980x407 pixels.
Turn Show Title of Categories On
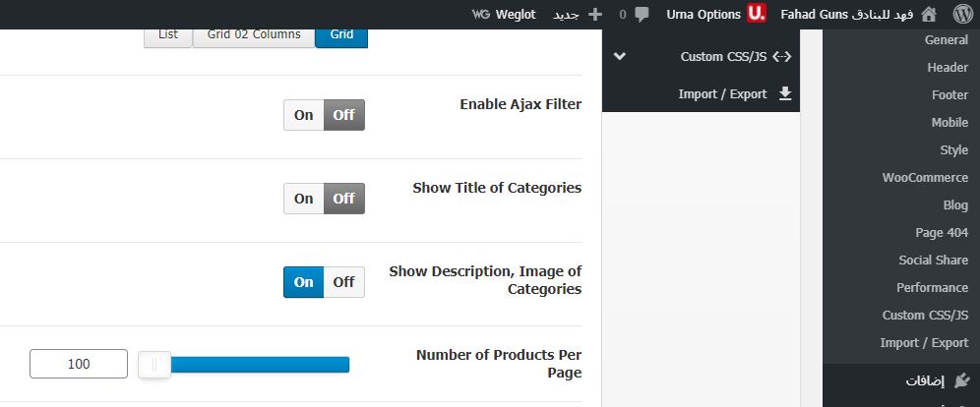(x=304, y=199)
